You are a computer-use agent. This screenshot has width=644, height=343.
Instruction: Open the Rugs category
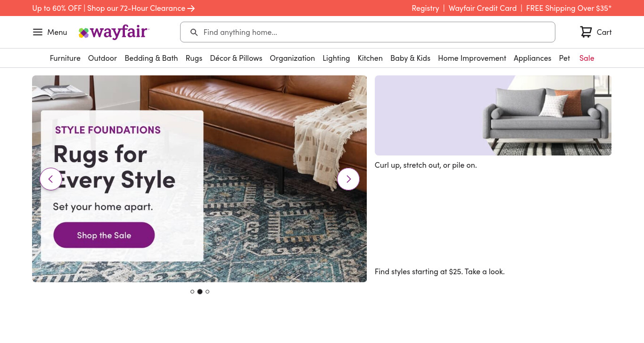[194, 58]
